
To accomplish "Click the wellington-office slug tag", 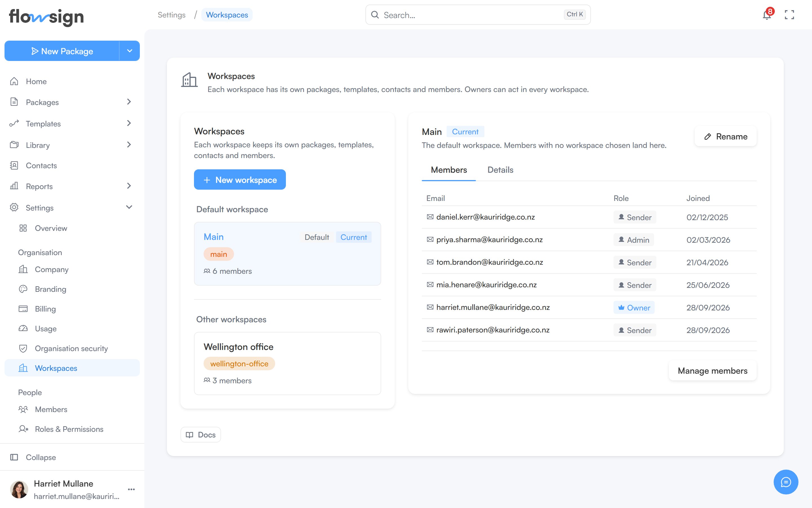I will click(239, 364).
